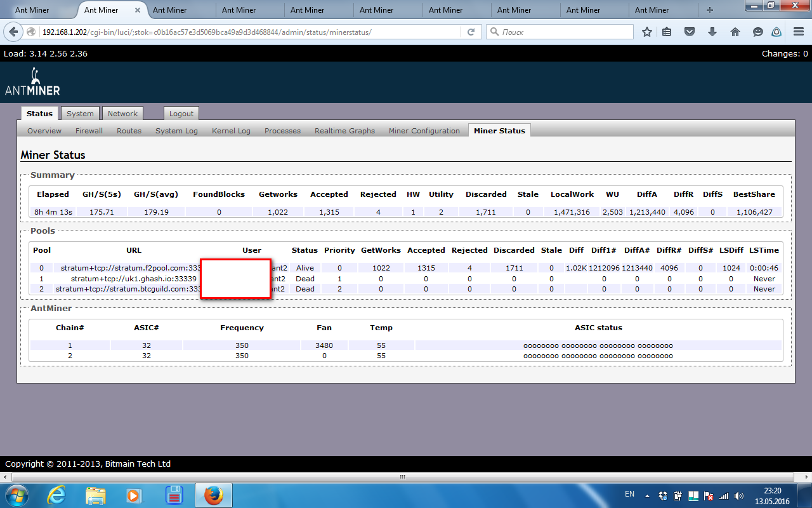Open the volume speaker tray icon
Screen dimensions: 812x508
click(739, 495)
